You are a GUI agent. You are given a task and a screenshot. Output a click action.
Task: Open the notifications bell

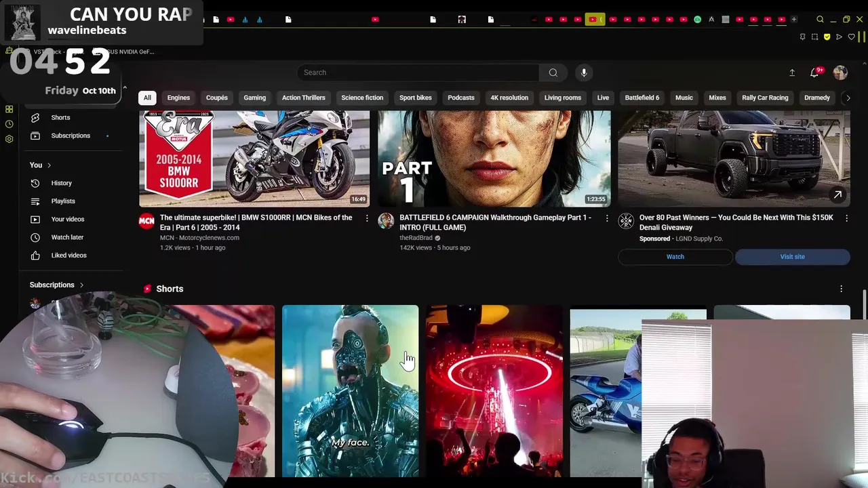click(x=814, y=73)
